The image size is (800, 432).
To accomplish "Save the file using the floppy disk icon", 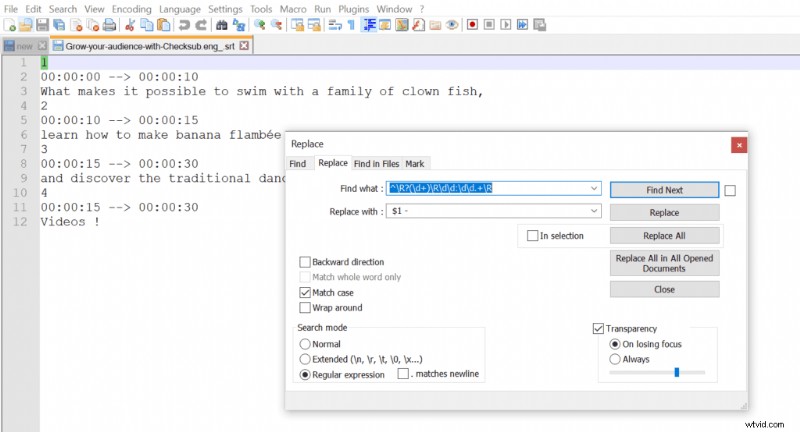I will pos(42,24).
